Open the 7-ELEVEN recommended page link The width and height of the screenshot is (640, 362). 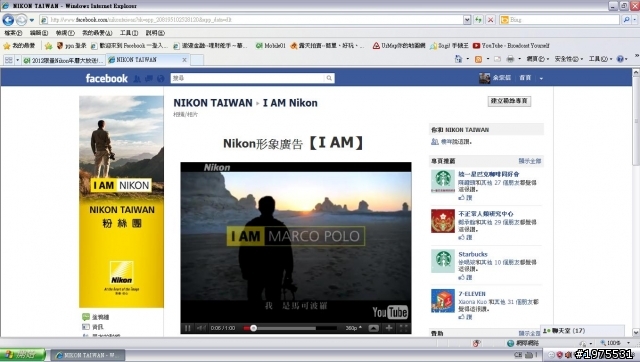[x=472, y=294]
